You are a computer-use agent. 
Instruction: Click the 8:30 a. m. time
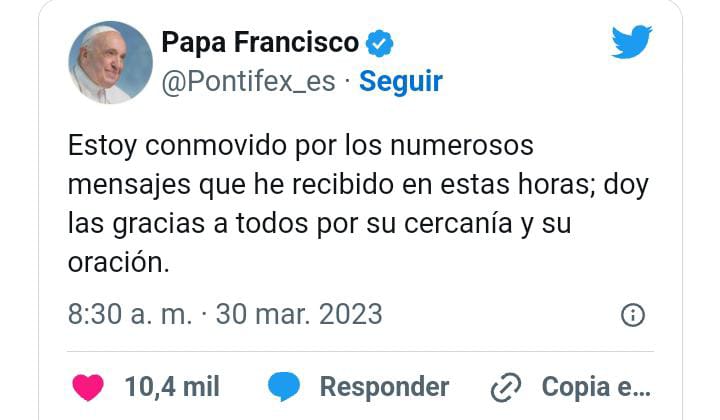(x=130, y=314)
